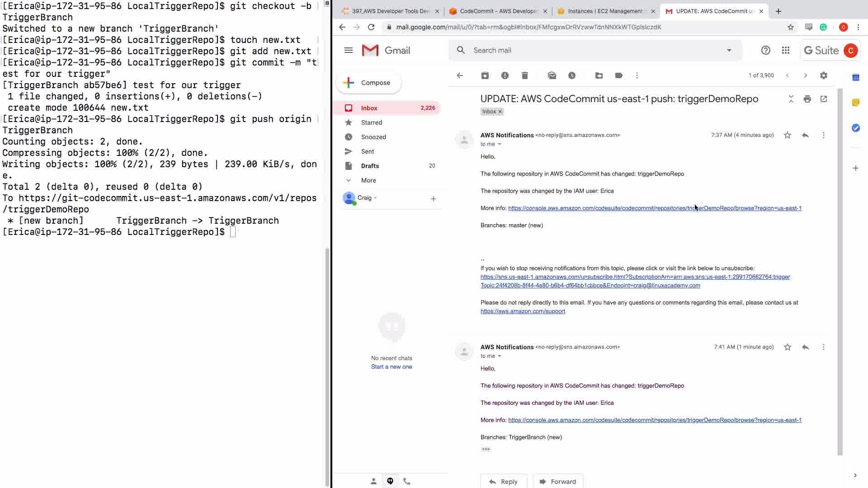Report this email as spam

[505, 75]
